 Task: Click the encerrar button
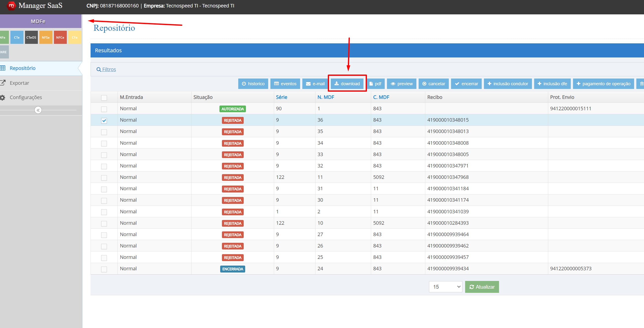coord(466,84)
